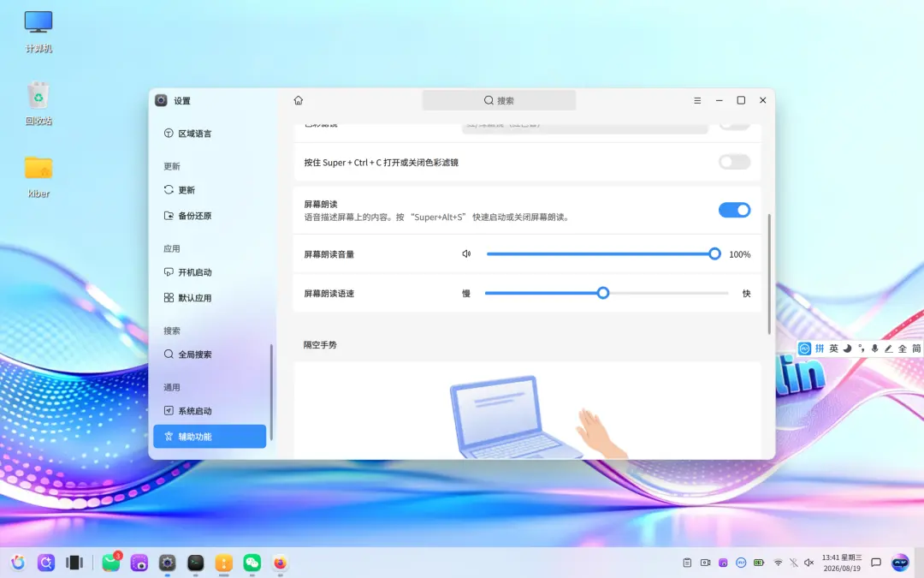Click the sidebar vertical scrollbar
The height and width of the screenshot is (578, 924).
tap(271, 392)
